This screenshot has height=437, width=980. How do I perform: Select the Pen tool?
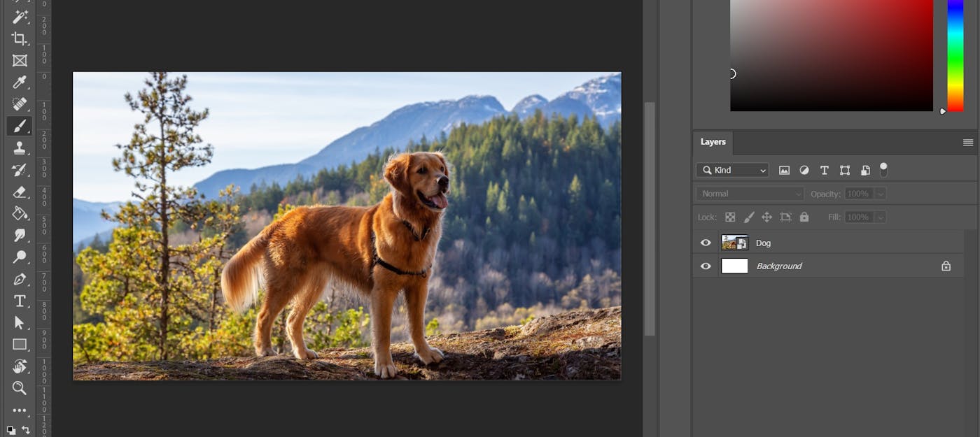pos(20,279)
